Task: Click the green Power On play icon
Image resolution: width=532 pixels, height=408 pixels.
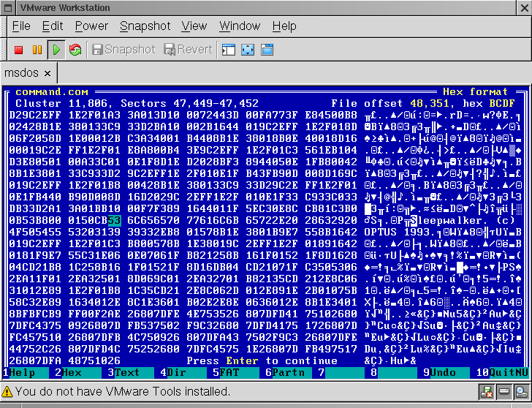Action: coord(56,50)
